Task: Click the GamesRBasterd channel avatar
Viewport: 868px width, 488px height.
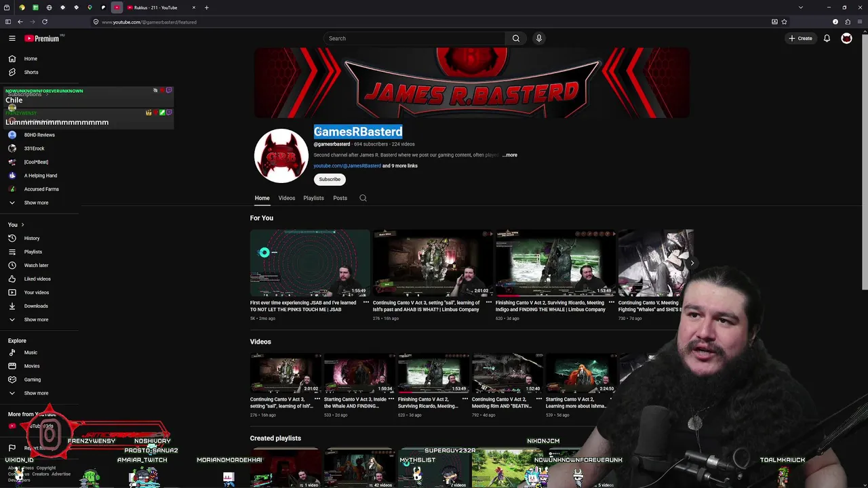Action: click(x=281, y=156)
